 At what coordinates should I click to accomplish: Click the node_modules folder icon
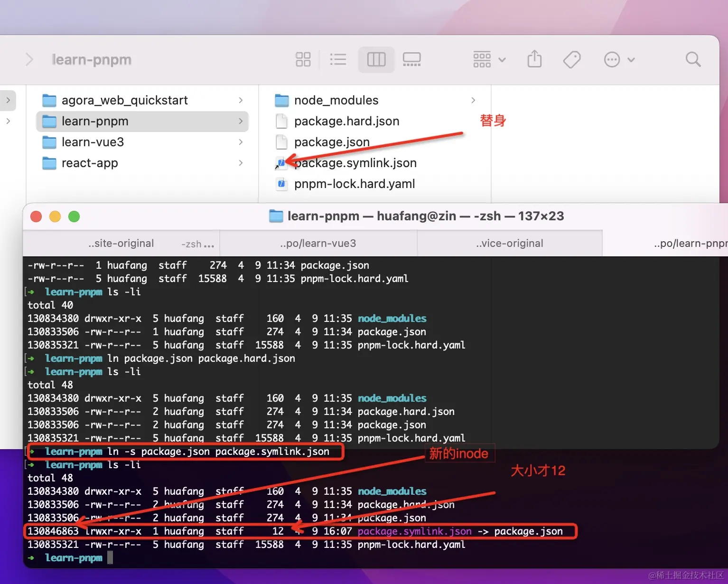(x=282, y=100)
